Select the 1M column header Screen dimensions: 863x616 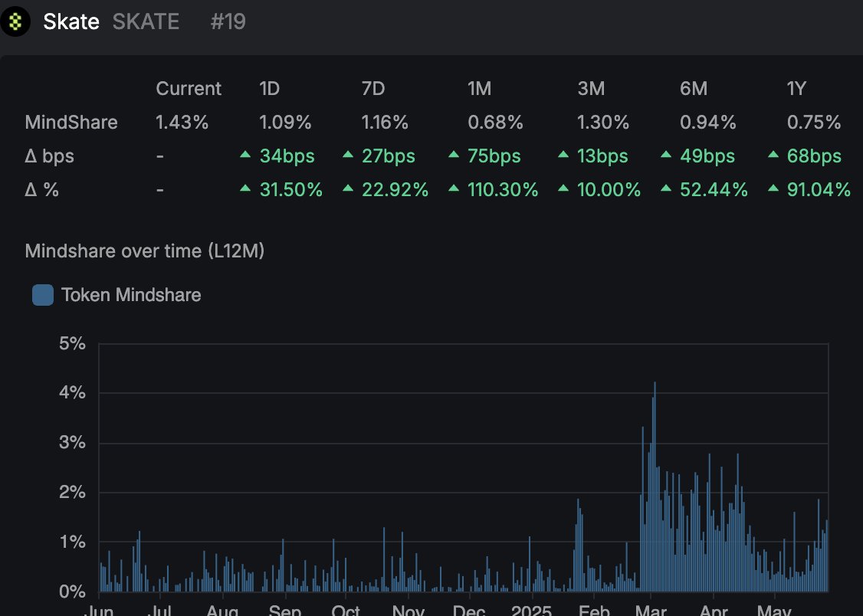pyautogui.click(x=479, y=89)
